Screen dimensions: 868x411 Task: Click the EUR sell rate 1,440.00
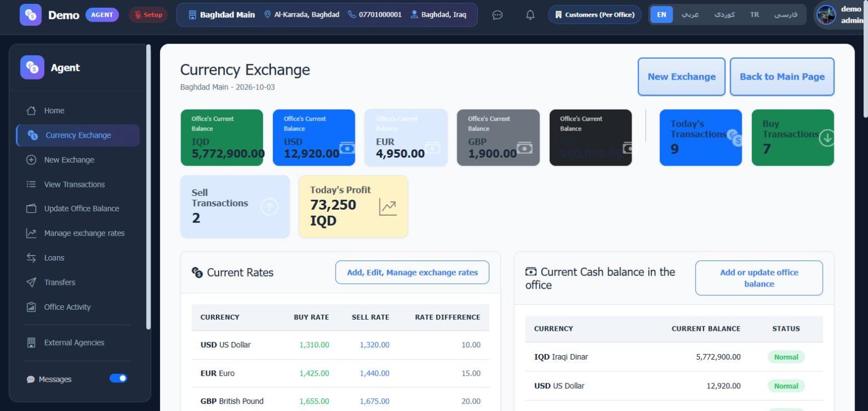coord(374,373)
